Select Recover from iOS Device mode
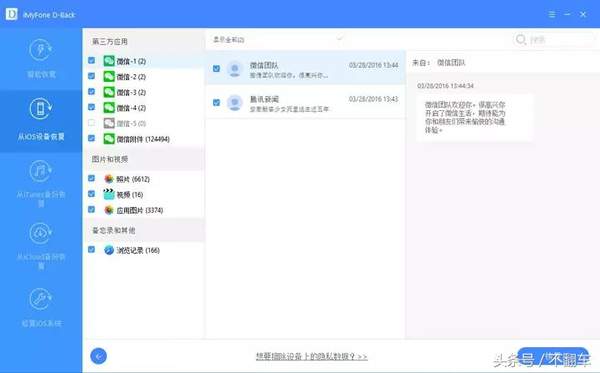The image size is (600, 373). (x=41, y=120)
